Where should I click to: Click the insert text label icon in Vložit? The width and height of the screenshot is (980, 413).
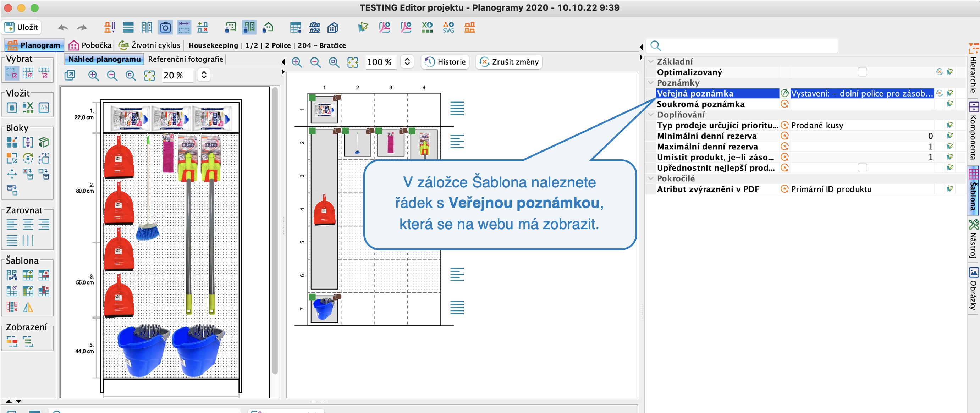[x=44, y=108]
